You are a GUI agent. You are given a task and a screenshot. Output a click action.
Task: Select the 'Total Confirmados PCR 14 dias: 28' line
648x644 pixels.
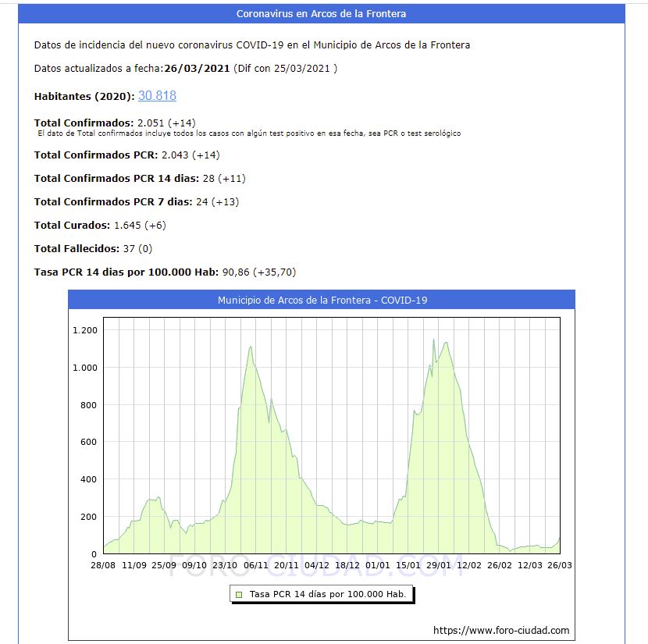[140, 179]
